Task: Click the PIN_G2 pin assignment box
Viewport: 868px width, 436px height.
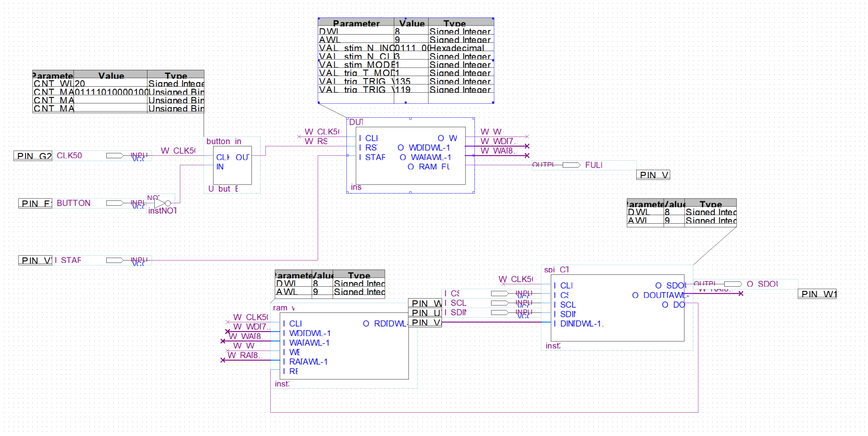Action: click(x=33, y=156)
